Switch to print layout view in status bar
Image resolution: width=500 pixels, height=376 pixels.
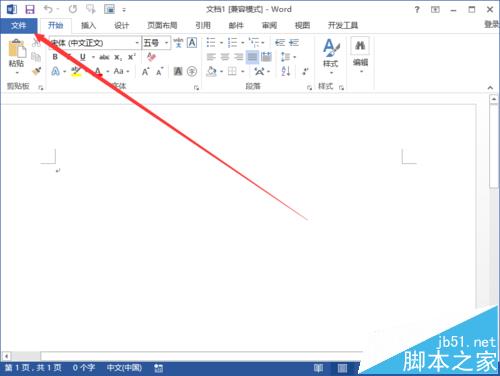(342, 368)
